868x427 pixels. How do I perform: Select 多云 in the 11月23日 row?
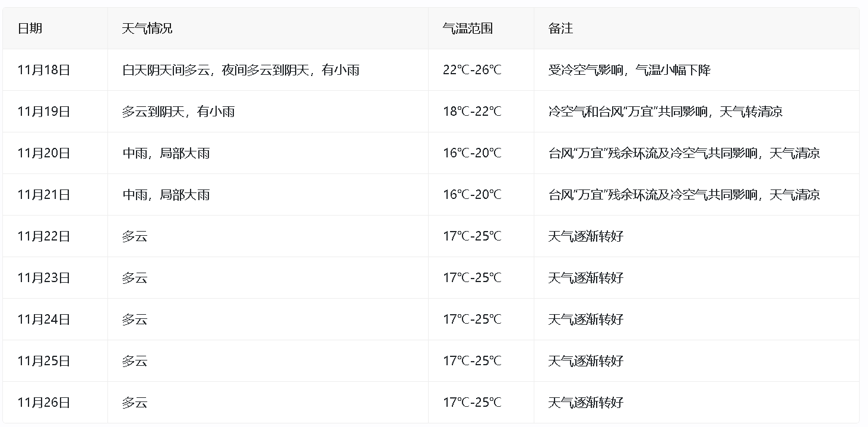(134, 278)
